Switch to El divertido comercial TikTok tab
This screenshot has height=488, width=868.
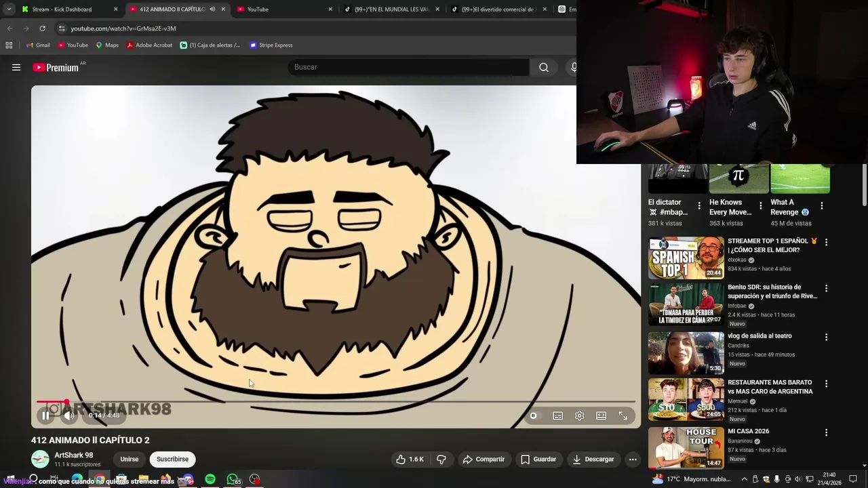498,9
